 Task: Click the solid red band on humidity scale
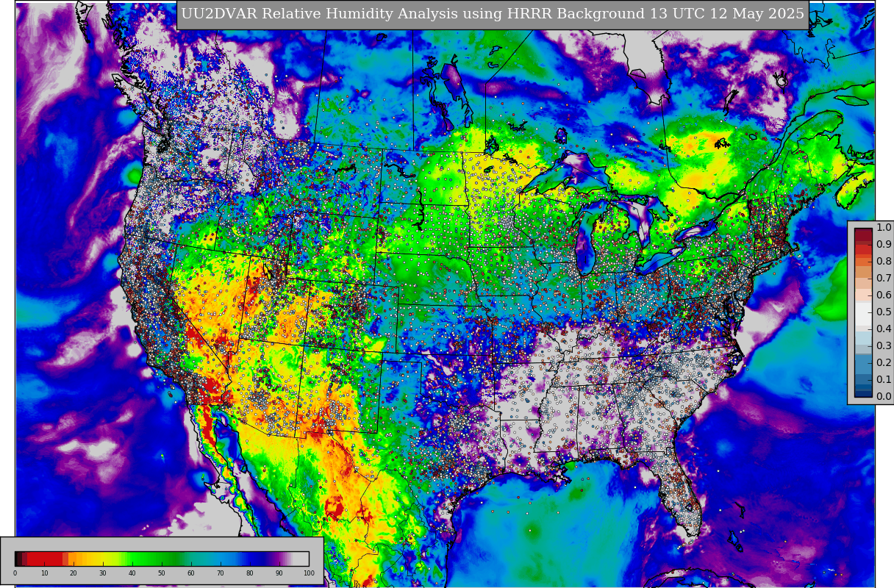tap(44, 559)
